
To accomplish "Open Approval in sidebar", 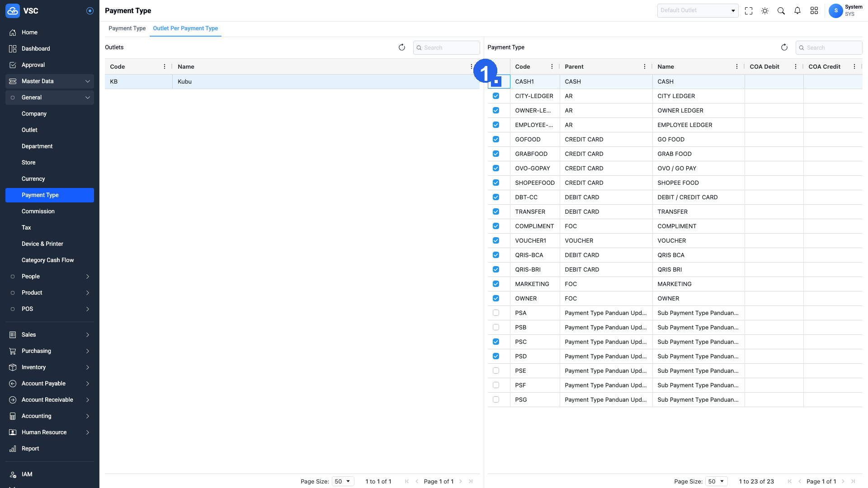I will coord(50,65).
